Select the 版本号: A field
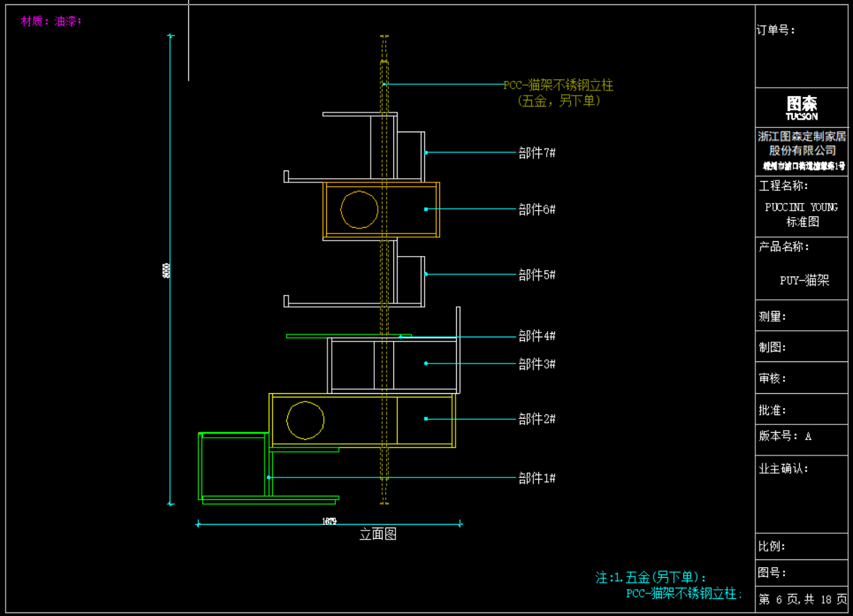853x616 pixels. pos(785,436)
